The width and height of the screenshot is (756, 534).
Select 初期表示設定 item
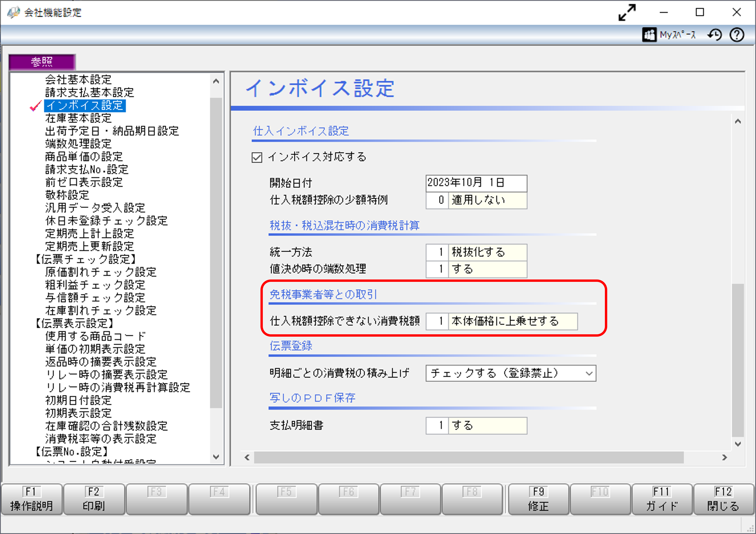pos(78,413)
